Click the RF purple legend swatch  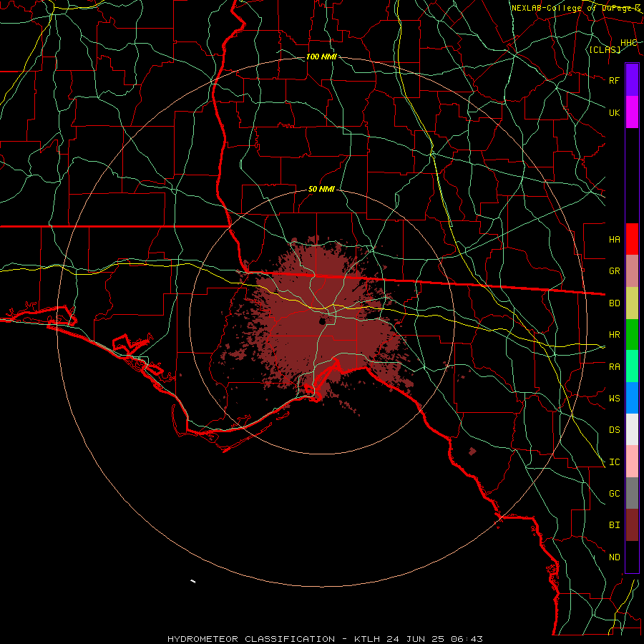coord(632,79)
